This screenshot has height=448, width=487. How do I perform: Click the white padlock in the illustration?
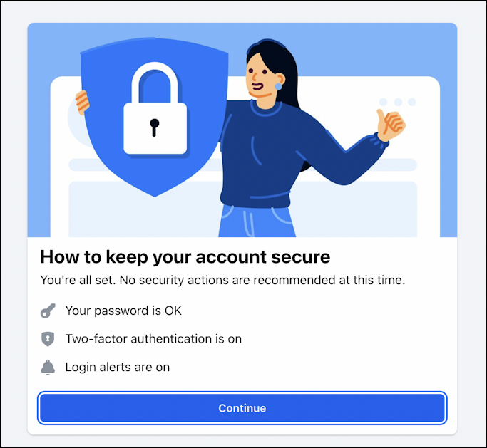pos(155,108)
